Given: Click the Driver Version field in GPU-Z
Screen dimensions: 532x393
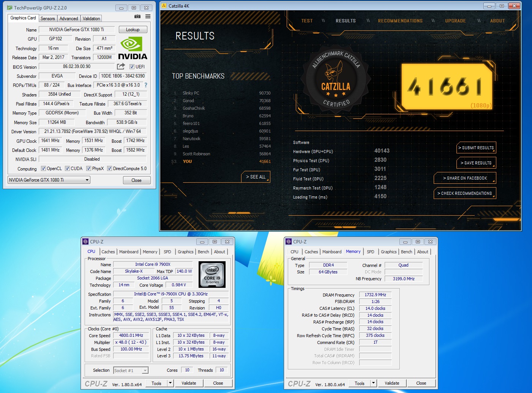Looking at the screenshot, I should click(x=92, y=131).
